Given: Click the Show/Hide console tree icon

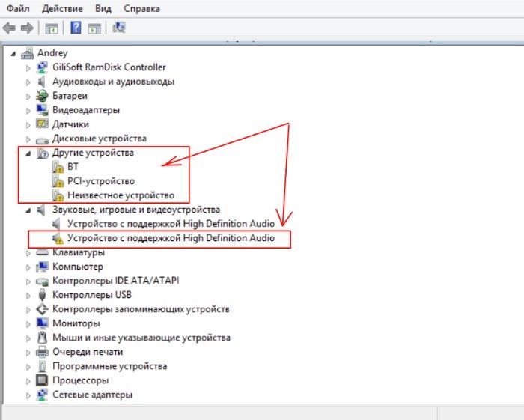Looking at the screenshot, I should click(52, 28).
